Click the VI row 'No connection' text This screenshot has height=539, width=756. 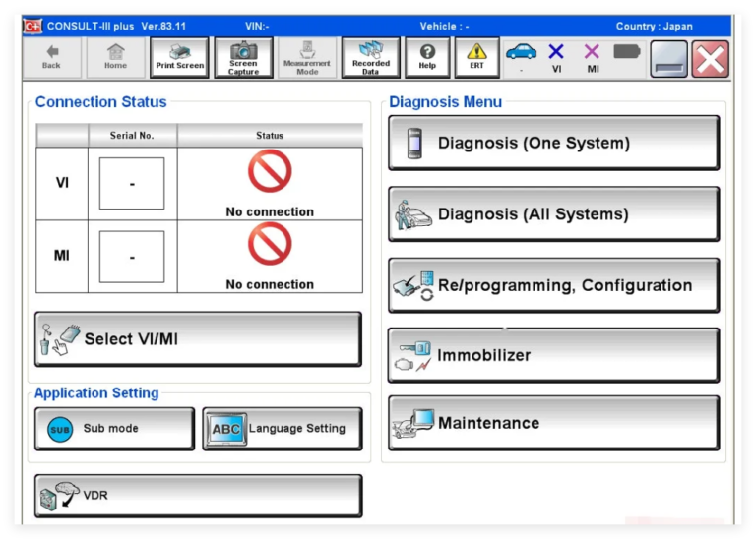[x=270, y=211]
